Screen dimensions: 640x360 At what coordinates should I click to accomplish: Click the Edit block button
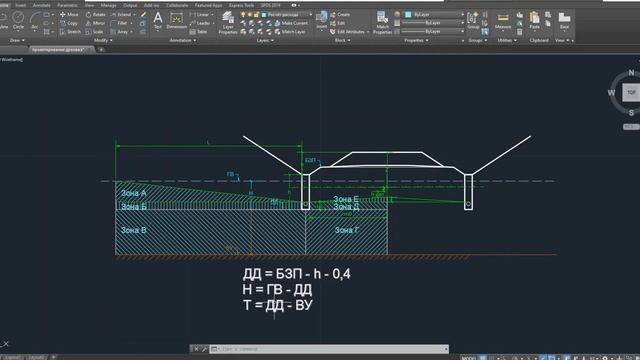pyautogui.click(x=338, y=23)
